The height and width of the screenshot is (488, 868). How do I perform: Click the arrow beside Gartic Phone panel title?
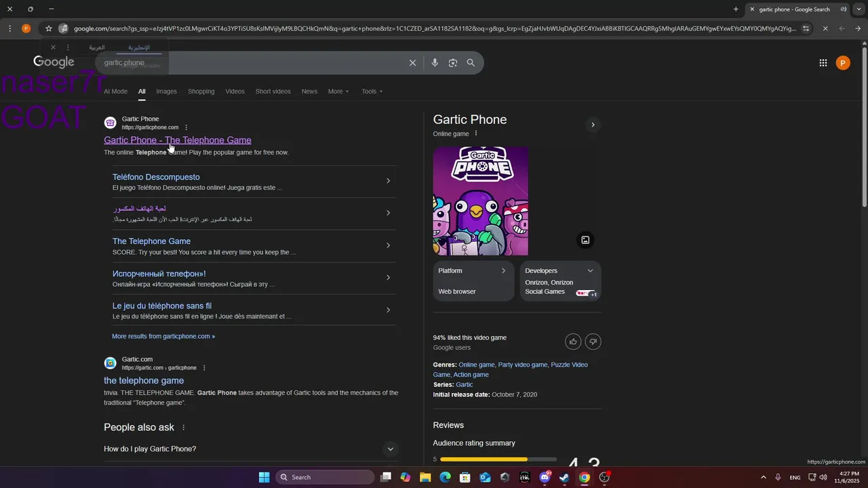click(x=593, y=125)
